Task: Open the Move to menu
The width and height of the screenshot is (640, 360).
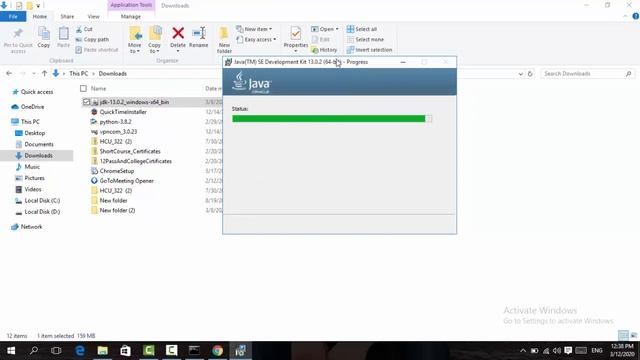Action: pyautogui.click(x=135, y=40)
